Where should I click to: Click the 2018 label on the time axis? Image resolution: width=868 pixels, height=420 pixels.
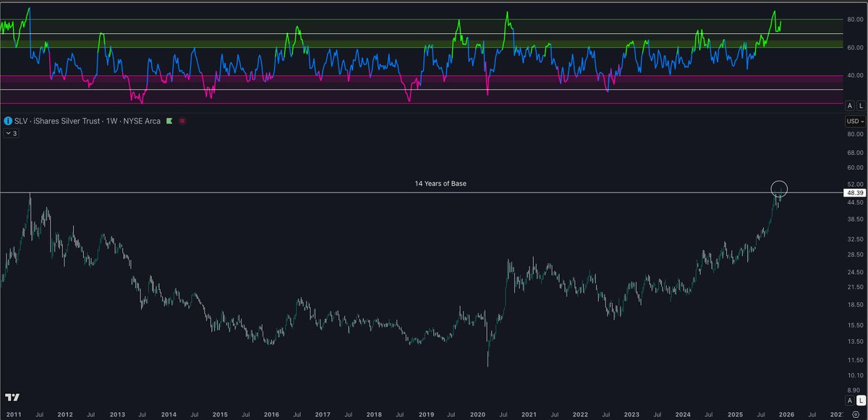coord(375,413)
